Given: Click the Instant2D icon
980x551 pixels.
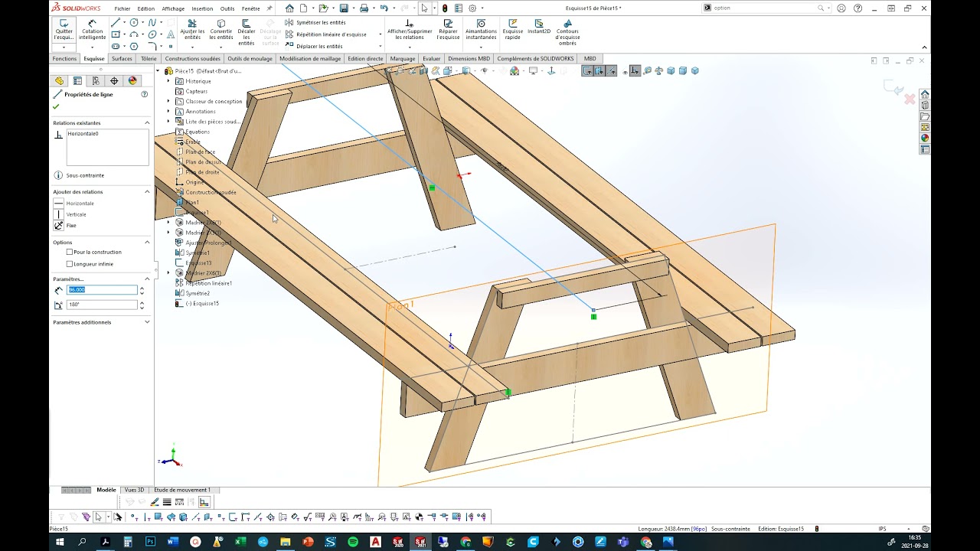Looking at the screenshot, I should tap(539, 27).
